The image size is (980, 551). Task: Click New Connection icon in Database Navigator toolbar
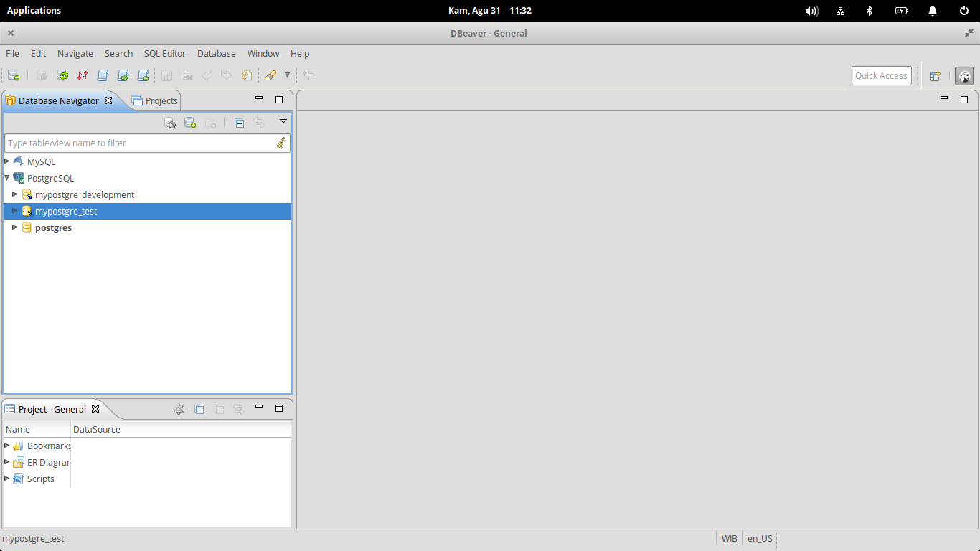click(x=190, y=123)
